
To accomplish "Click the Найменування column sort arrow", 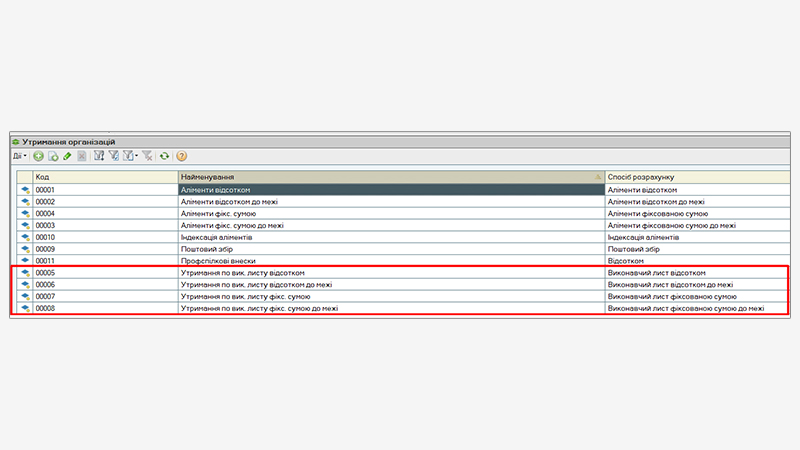I will coord(598,176).
